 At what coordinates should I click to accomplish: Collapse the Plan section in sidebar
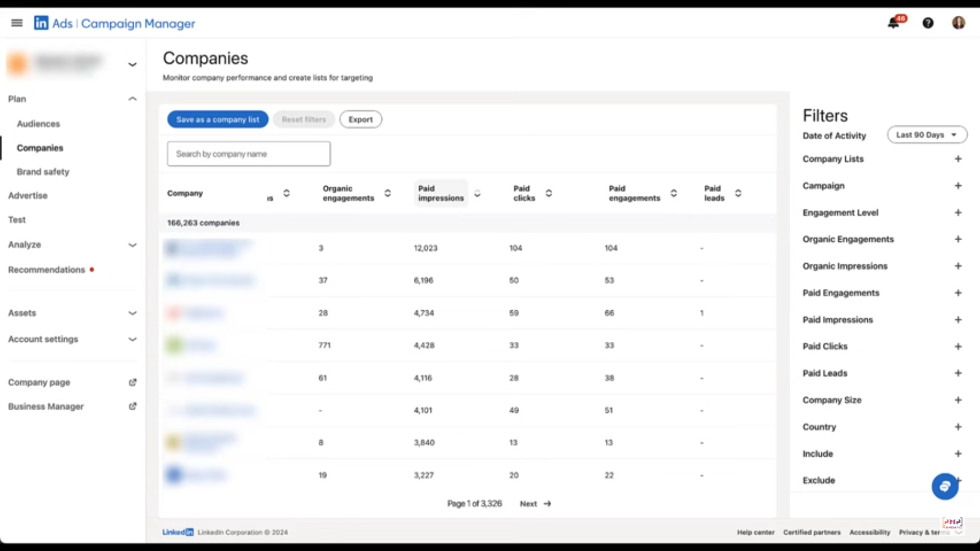132,98
